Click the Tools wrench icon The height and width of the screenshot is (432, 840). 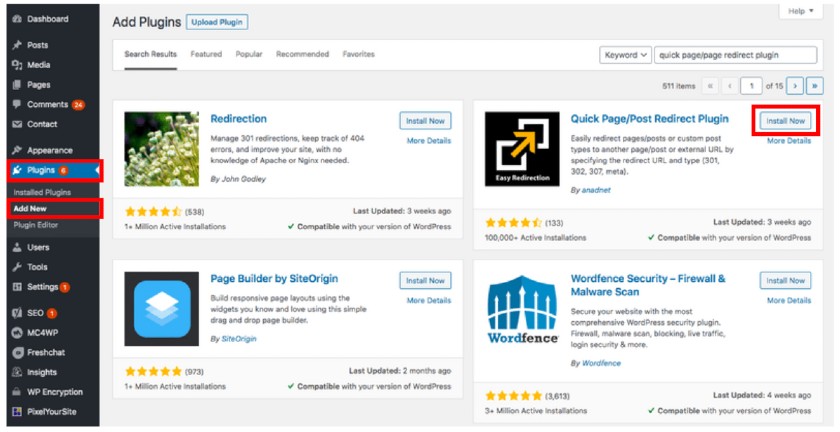pos(17,267)
